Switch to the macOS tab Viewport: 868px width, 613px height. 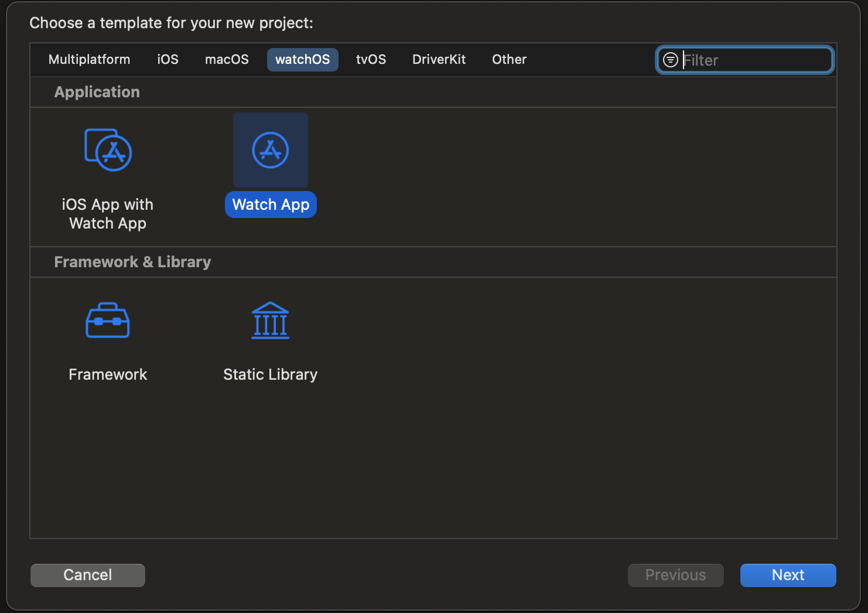[x=227, y=59]
